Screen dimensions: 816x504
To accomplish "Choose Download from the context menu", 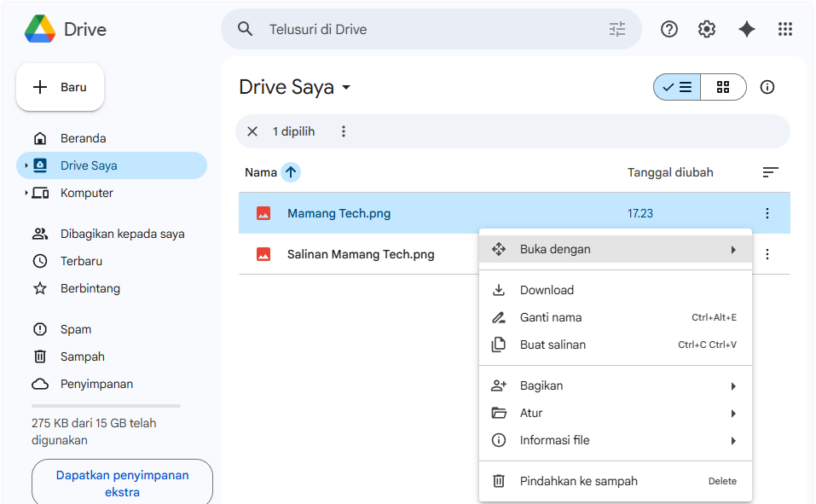I will (x=615, y=290).
